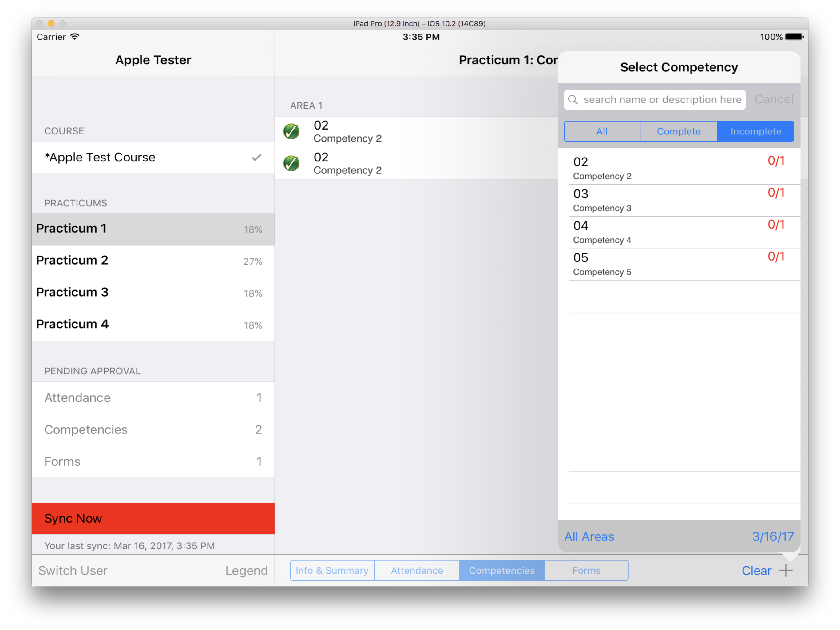Image resolution: width=840 pixels, height=630 pixels.
Task: Tap the Sync Now button
Action: (x=153, y=519)
